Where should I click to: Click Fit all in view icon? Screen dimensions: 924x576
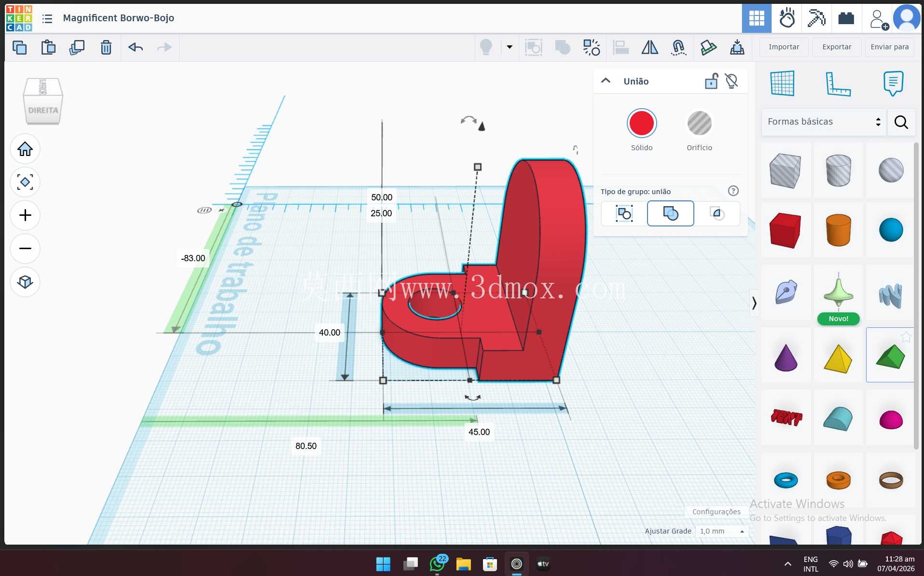(x=25, y=182)
